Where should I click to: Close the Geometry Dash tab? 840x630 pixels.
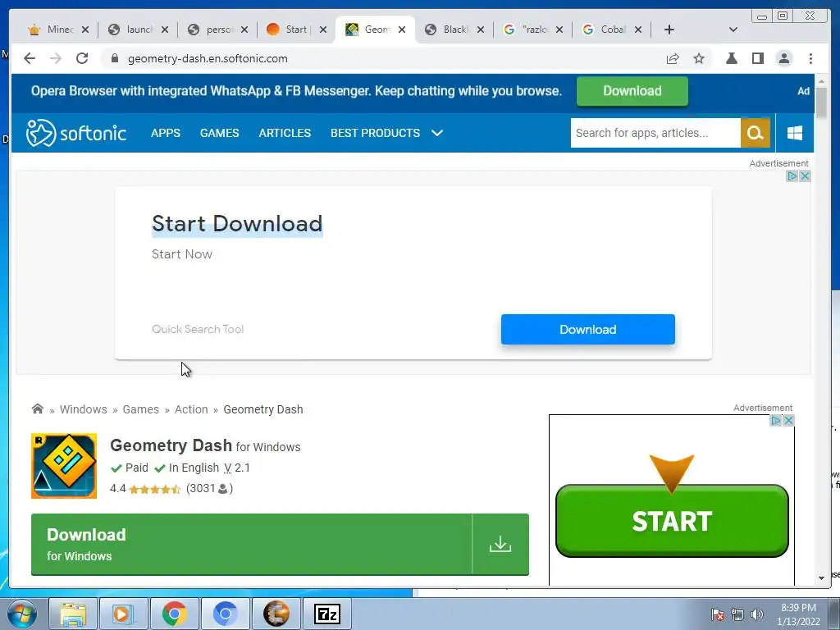pos(402,30)
